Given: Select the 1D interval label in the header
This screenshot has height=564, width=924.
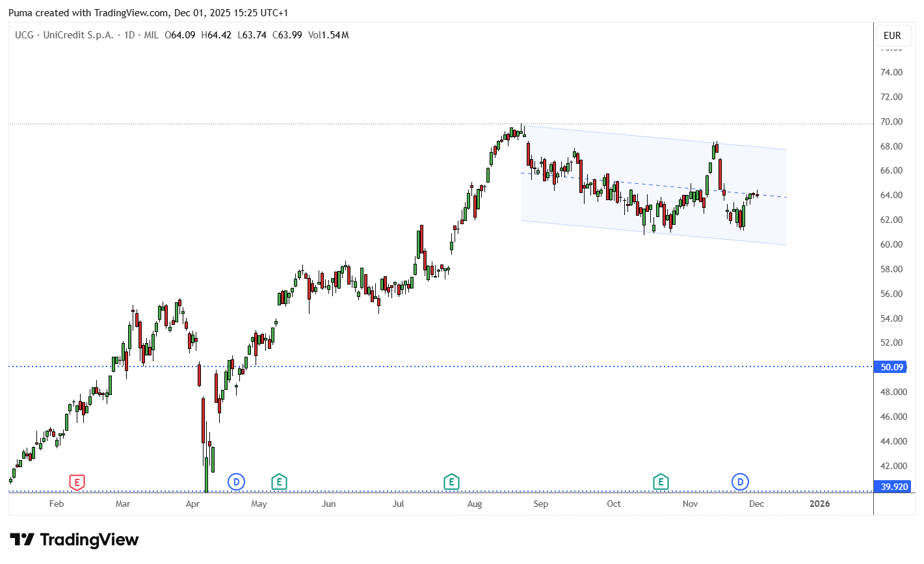Looking at the screenshot, I should point(129,35).
